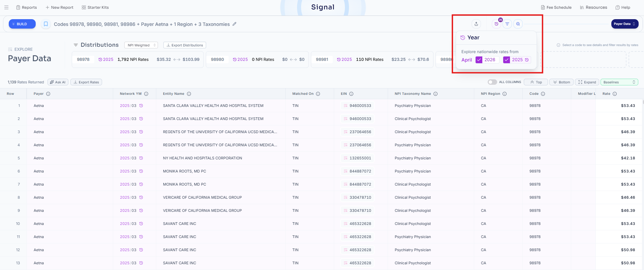Click EIN icon beside 946000533 in row 1
The image size is (644, 270).
346,106
